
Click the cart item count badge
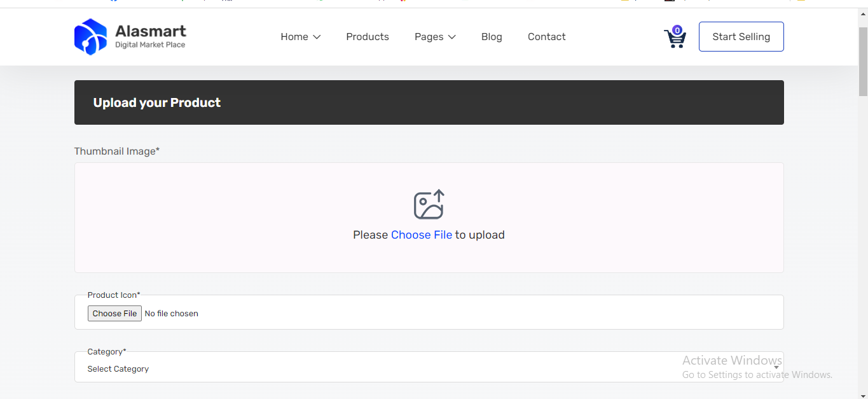677,30
